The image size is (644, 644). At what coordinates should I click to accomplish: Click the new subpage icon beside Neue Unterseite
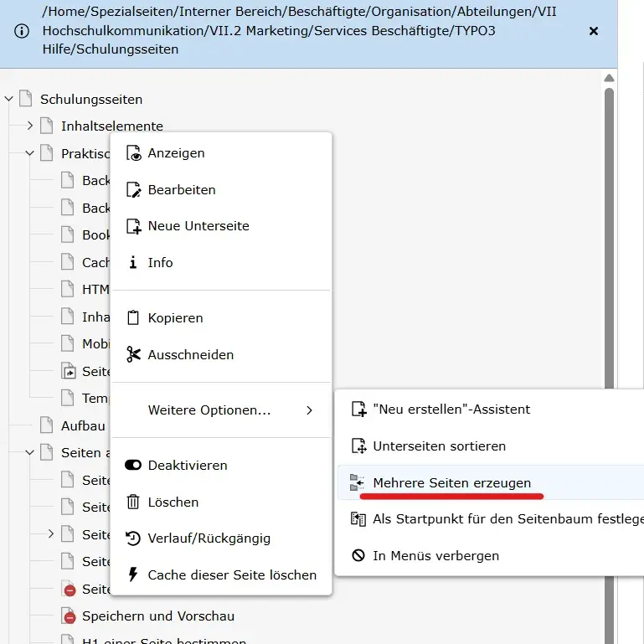coord(133,226)
